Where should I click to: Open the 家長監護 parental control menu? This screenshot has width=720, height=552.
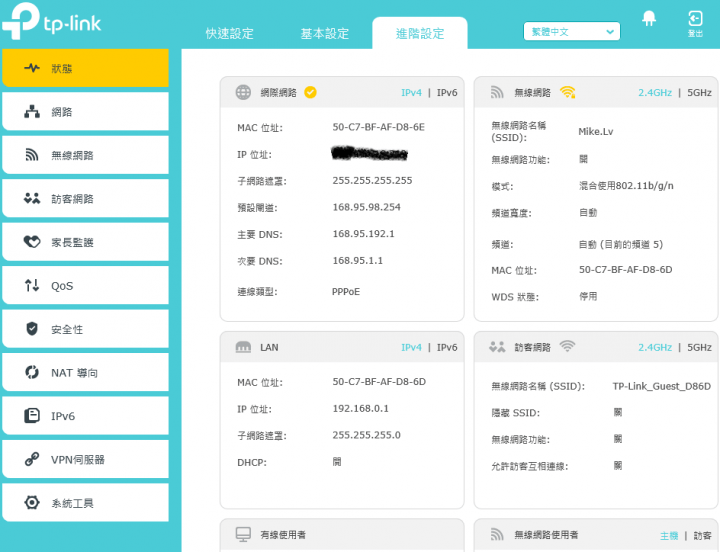(85, 242)
